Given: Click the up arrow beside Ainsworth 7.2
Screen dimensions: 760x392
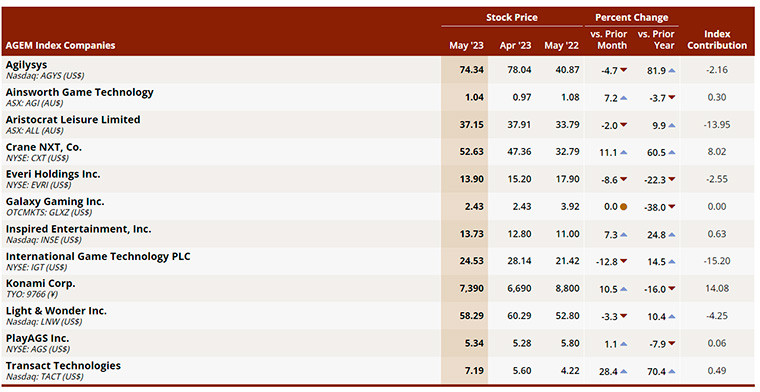Looking at the screenshot, I should (x=623, y=98).
